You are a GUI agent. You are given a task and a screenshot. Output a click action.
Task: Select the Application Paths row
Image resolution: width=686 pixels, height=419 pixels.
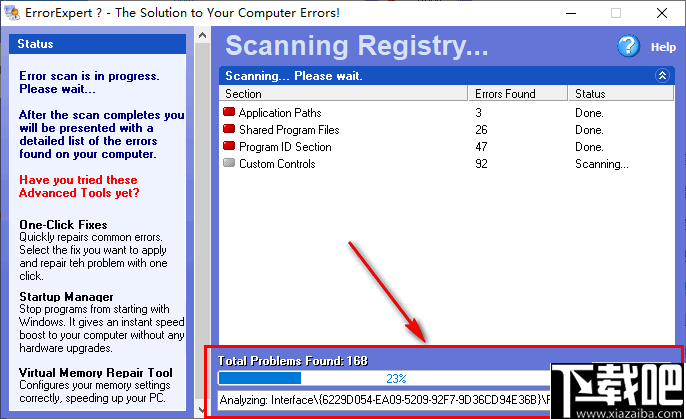[x=446, y=113]
